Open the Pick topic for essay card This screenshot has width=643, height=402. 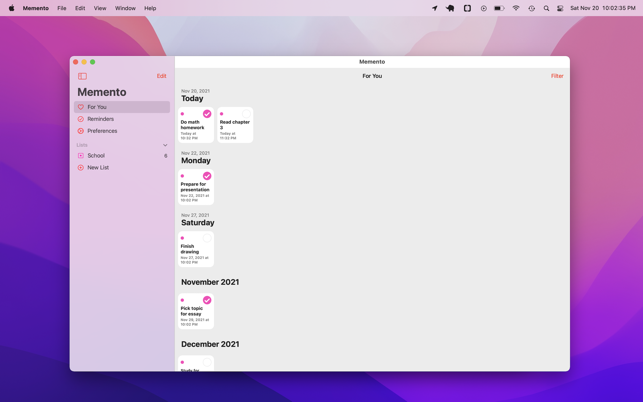[x=196, y=314]
